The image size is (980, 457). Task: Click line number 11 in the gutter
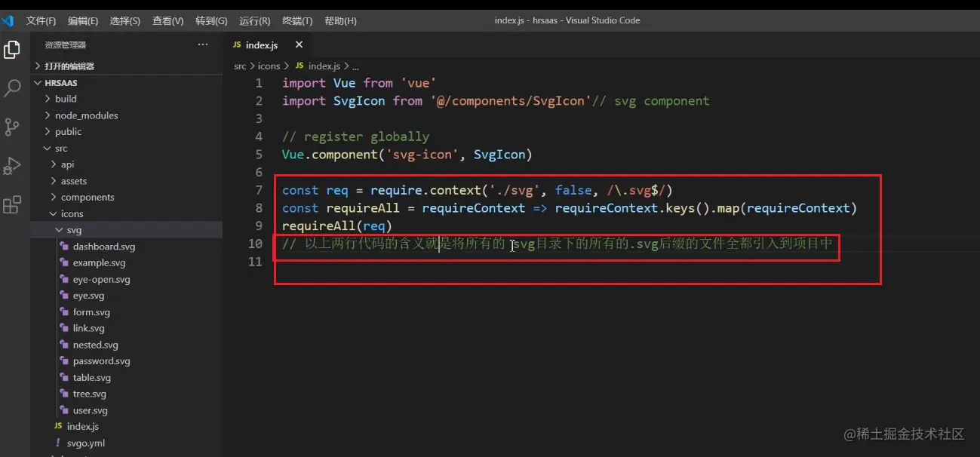tap(255, 262)
